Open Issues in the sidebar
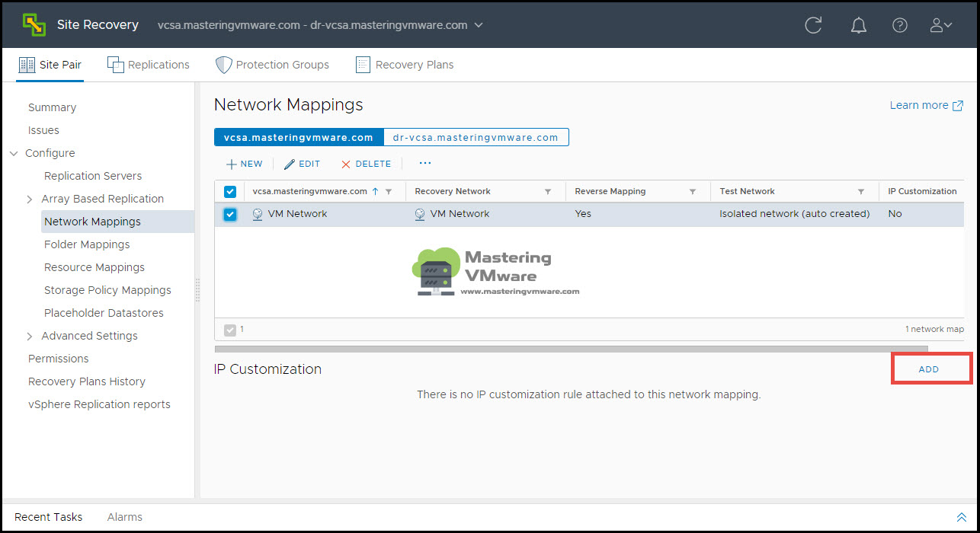Viewport: 980px width, 533px height. 43,130
